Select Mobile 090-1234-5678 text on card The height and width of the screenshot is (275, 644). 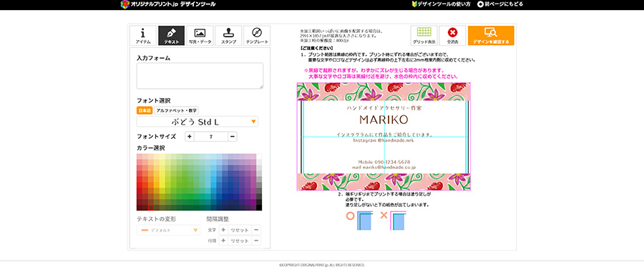[x=384, y=162]
